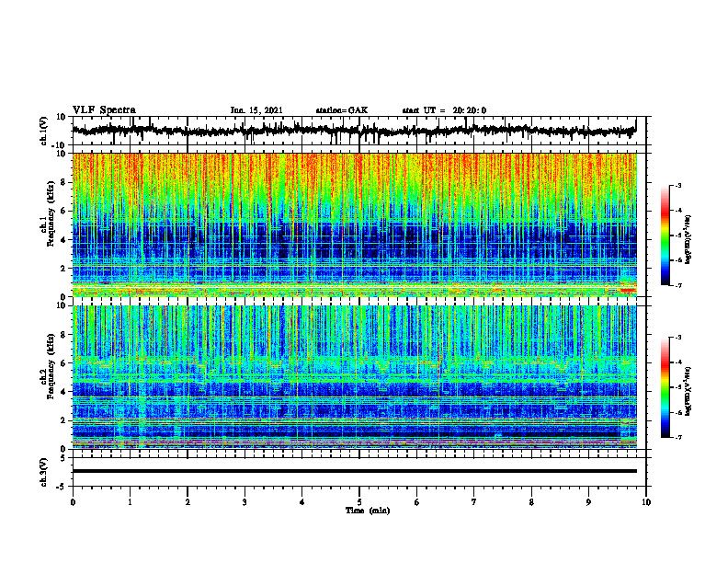Select the "start UT = 20:20:0" header text
Image resolution: width=728 pixels, height=563 pixels.
coord(444,110)
